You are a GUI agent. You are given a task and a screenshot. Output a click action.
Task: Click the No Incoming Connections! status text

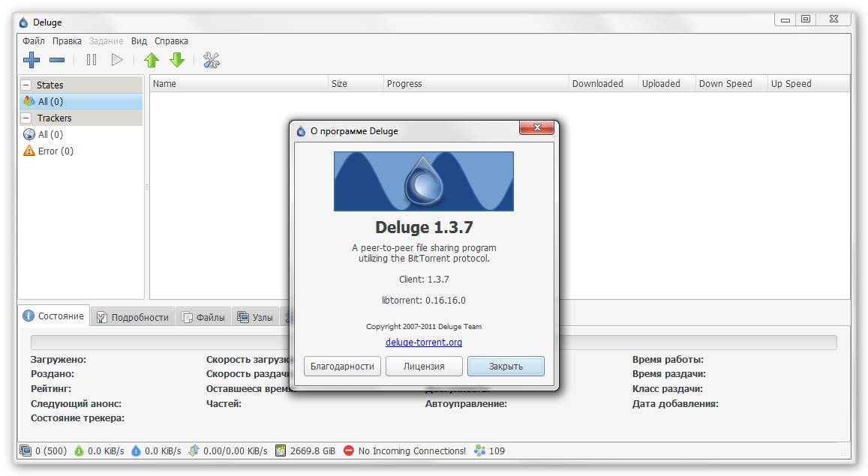point(412,451)
